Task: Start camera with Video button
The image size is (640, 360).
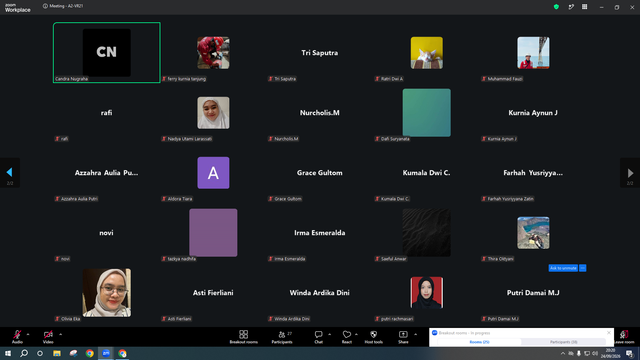Action: 48,336
